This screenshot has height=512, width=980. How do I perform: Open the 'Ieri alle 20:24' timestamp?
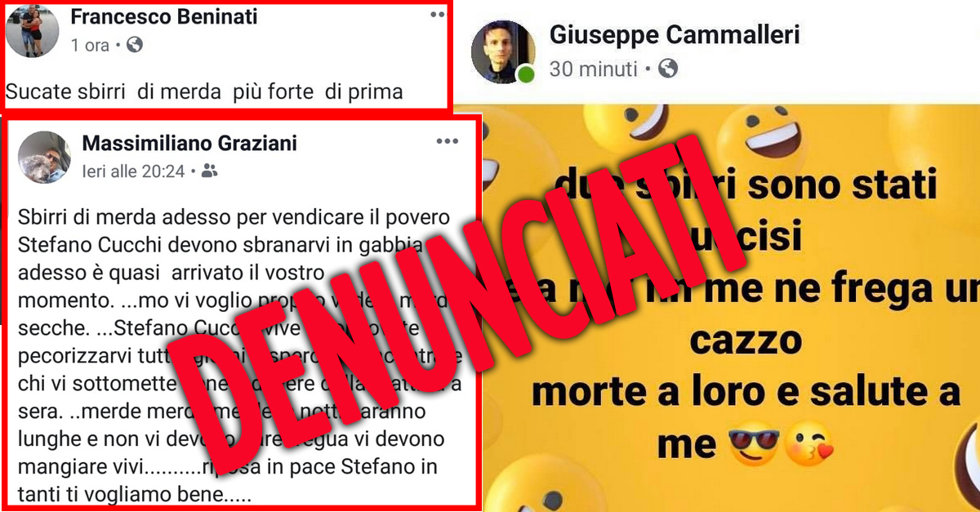point(134,171)
